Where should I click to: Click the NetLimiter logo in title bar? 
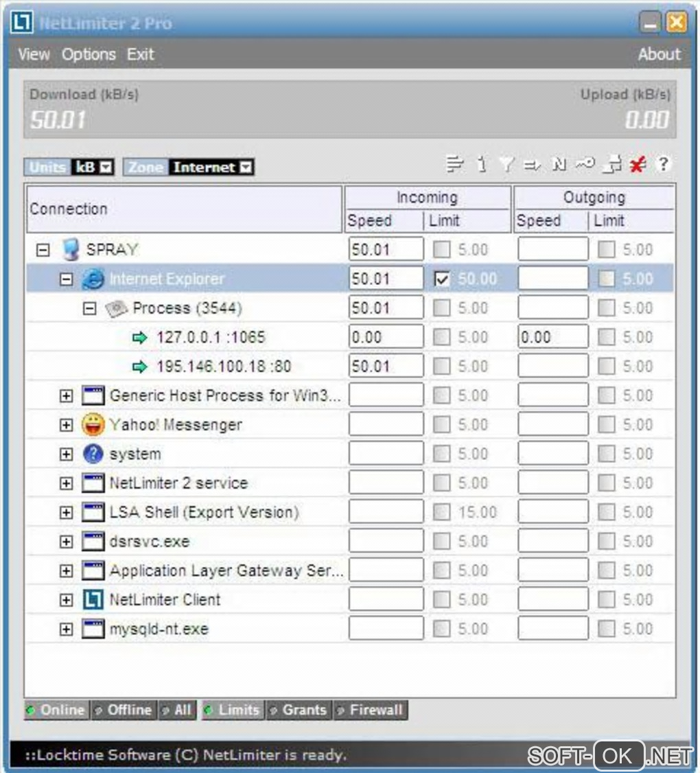point(22,22)
